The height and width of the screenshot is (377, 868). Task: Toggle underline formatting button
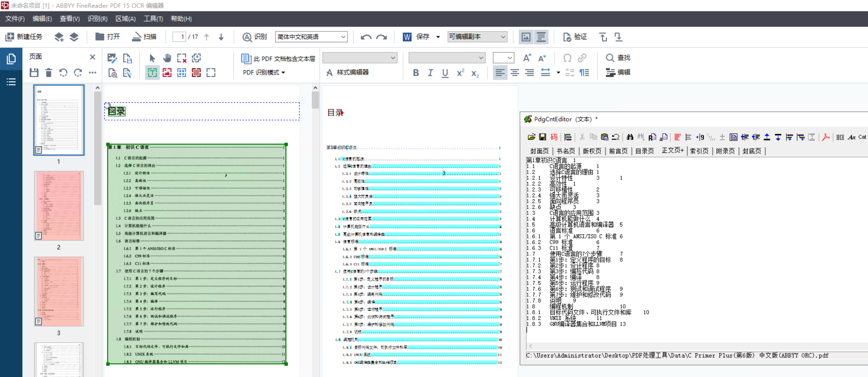pos(445,72)
